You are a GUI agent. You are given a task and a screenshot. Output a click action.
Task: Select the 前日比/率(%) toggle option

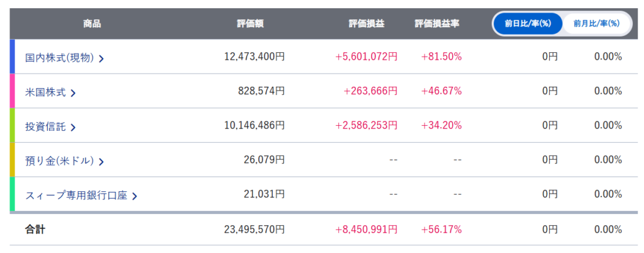tap(528, 24)
